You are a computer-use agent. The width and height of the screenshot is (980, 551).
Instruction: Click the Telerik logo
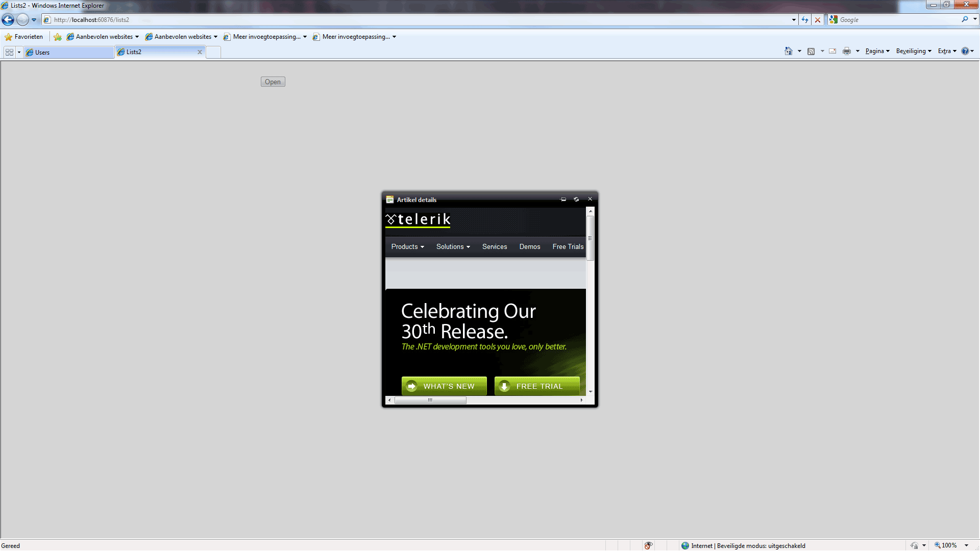click(418, 220)
